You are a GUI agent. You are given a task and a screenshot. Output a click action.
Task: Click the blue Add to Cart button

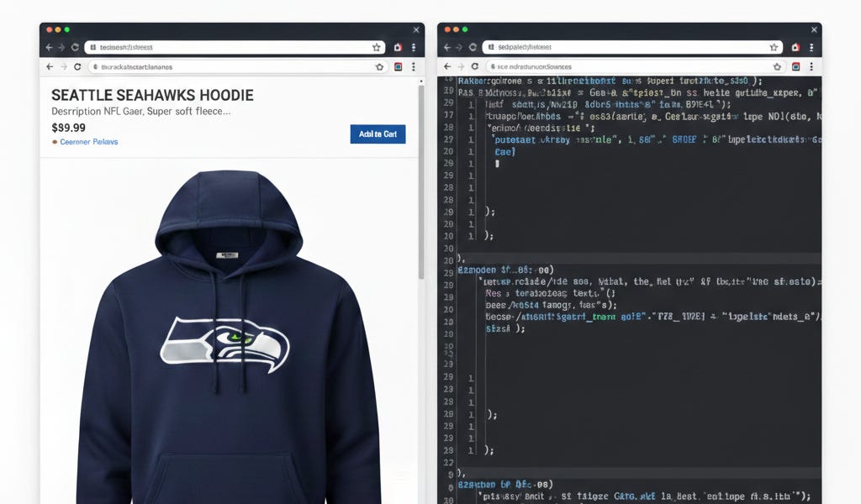[x=378, y=134]
